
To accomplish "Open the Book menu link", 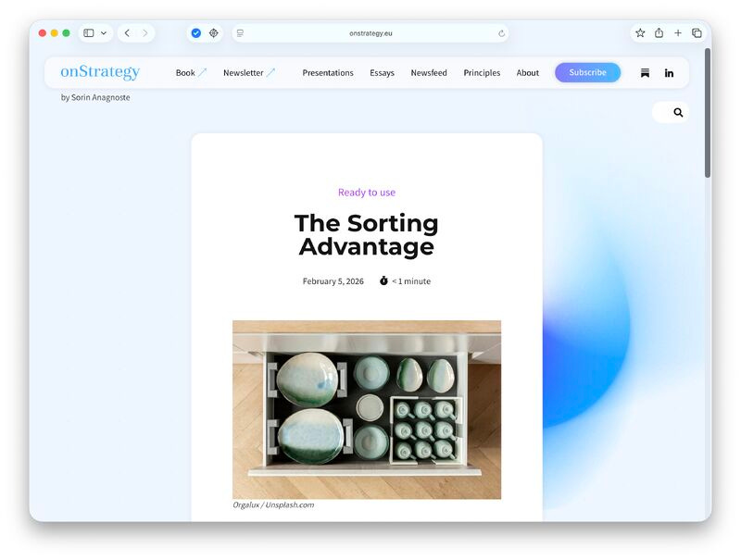I will pyautogui.click(x=185, y=73).
